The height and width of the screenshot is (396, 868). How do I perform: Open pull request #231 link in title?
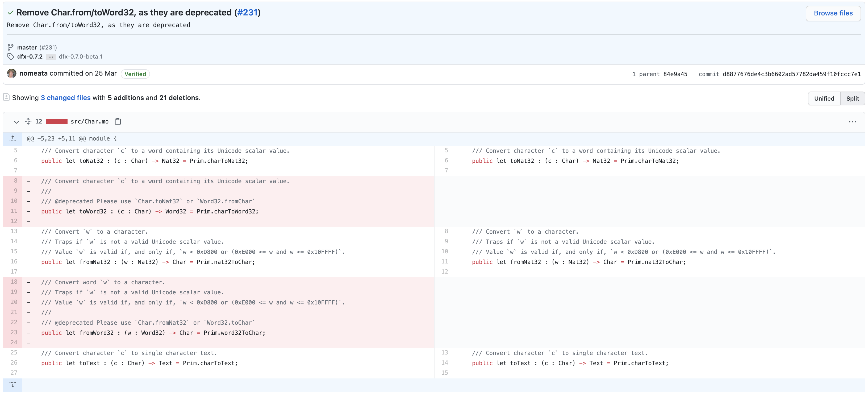(x=247, y=13)
